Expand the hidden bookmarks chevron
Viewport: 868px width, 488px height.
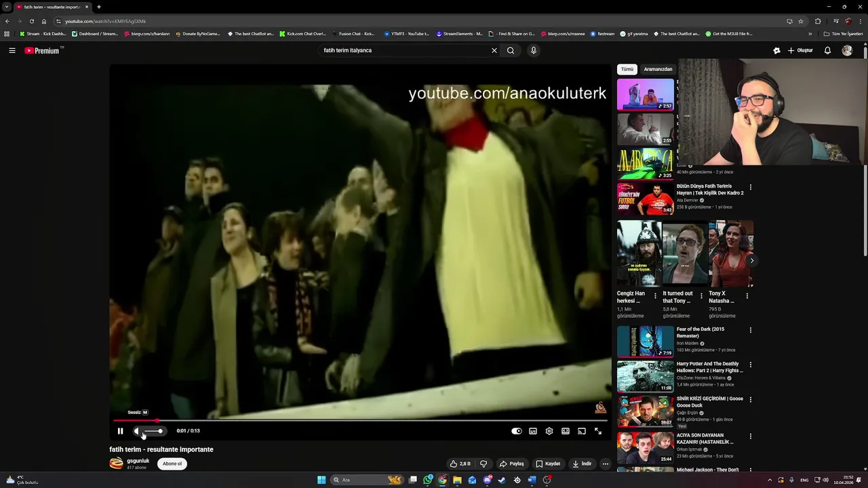[810, 33]
